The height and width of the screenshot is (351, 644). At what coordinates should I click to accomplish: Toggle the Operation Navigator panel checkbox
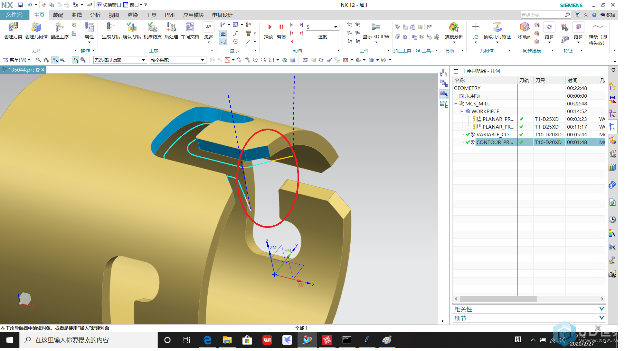pyautogui.click(x=456, y=71)
